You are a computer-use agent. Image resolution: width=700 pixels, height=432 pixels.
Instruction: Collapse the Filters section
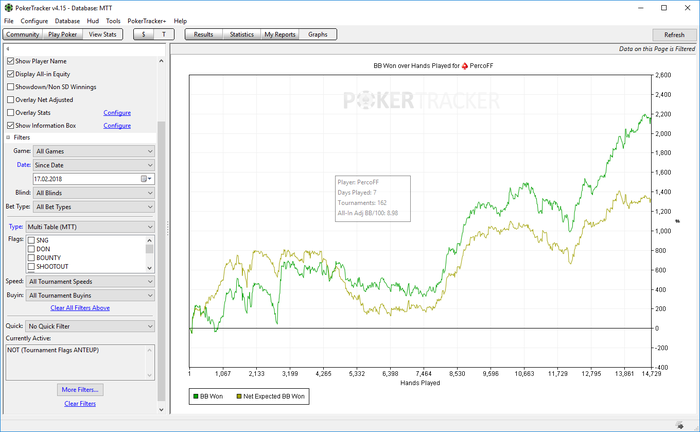9,137
